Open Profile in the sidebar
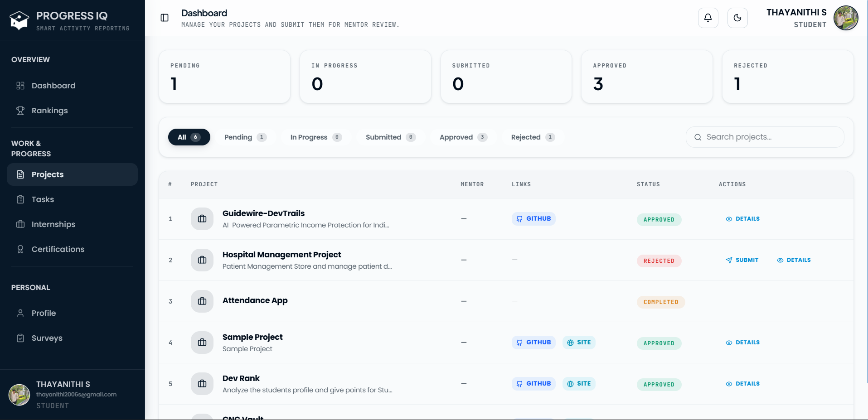Image resolution: width=868 pixels, height=420 pixels. (73, 313)
